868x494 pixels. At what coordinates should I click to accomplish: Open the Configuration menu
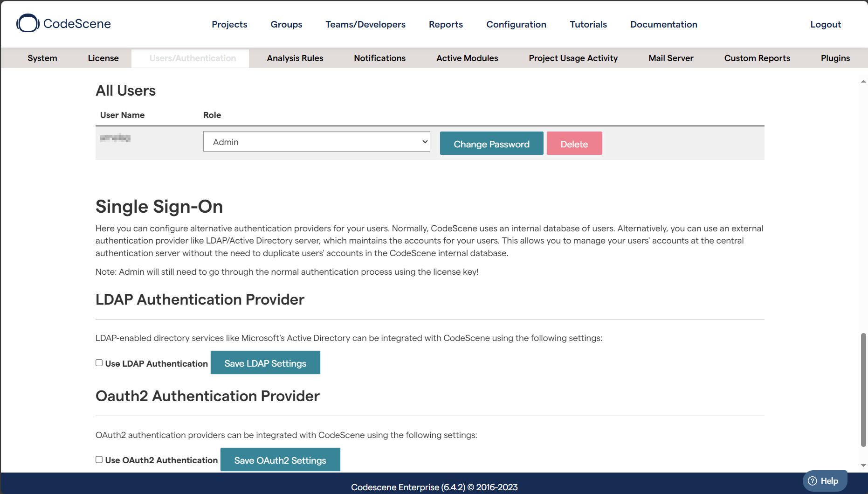click(x=516, y=24)
